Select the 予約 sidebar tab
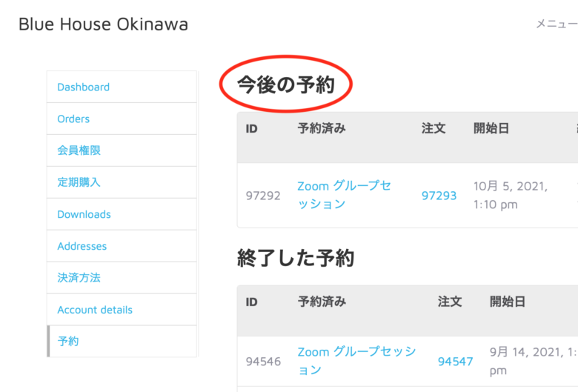The width and height of the screenshot is (578, 392). coord(68,342)
